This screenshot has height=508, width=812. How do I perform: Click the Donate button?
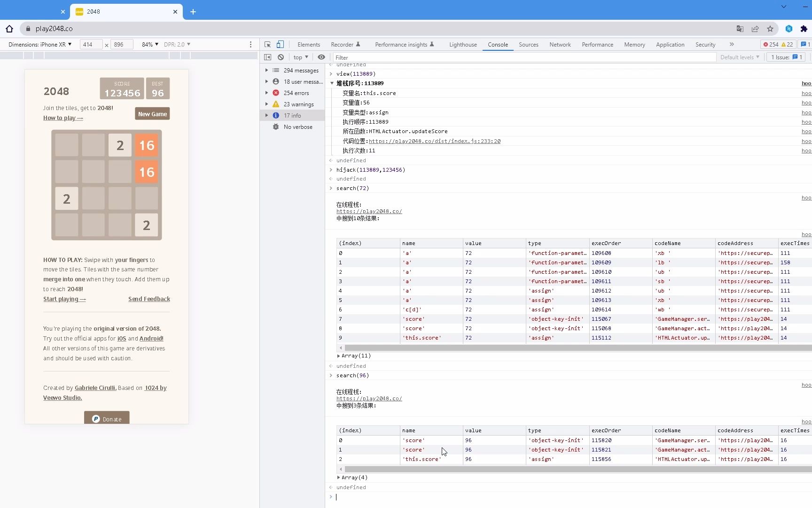click(107, 418)
